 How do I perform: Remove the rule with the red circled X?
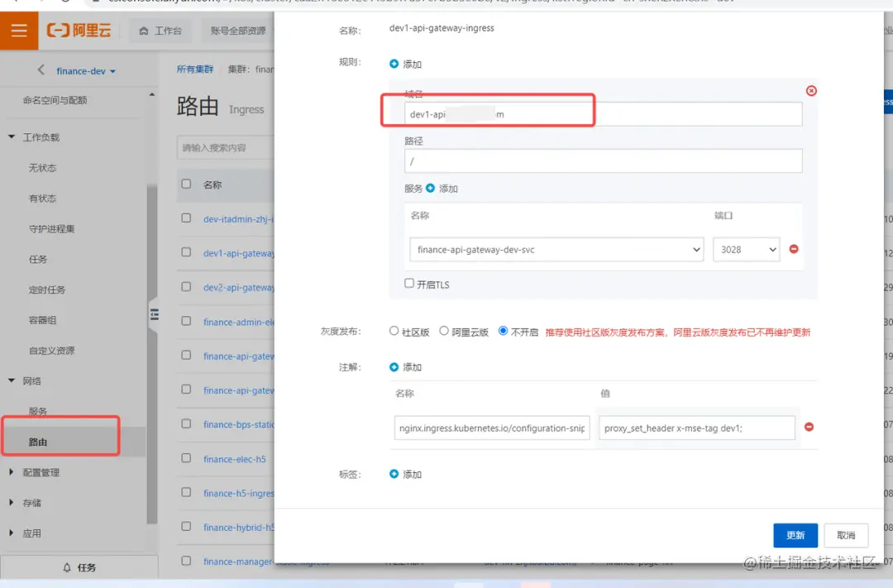pyautogui.click(x=811, y=91)
